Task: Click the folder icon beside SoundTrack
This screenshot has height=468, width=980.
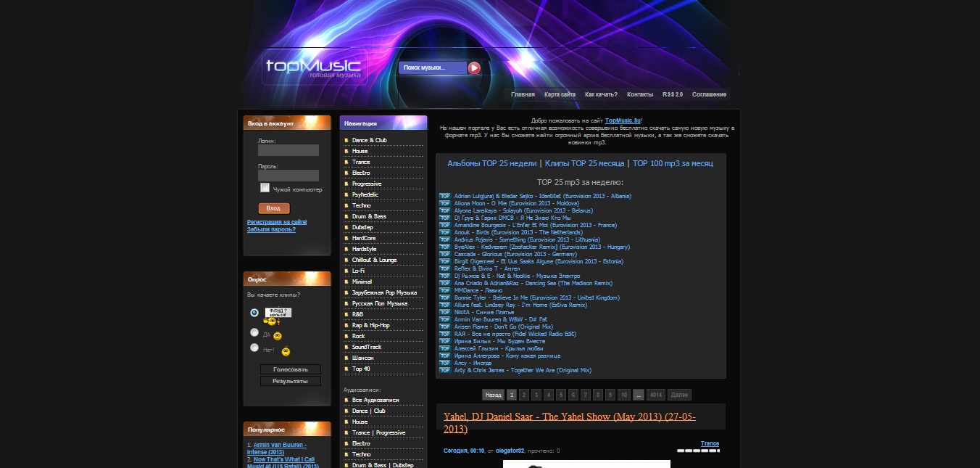Action: click(x=346, y=347)
